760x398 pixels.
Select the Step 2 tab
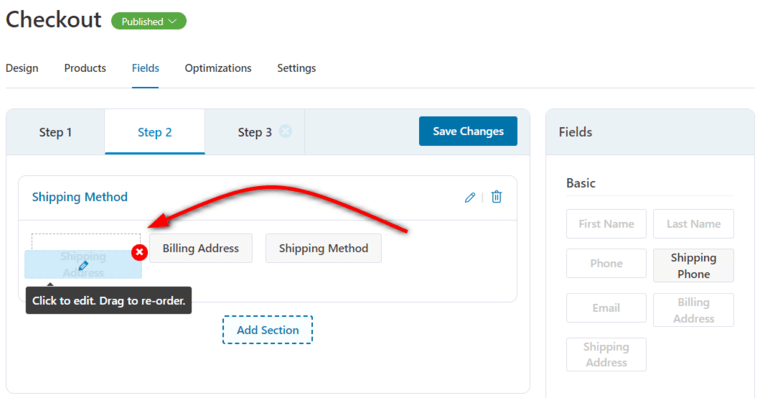(x=155, y=132)
